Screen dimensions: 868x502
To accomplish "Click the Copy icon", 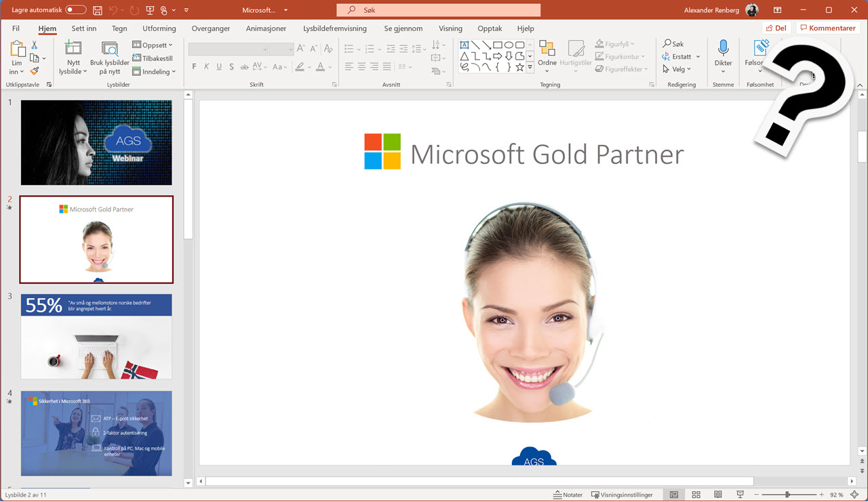I will pos(35,58).
